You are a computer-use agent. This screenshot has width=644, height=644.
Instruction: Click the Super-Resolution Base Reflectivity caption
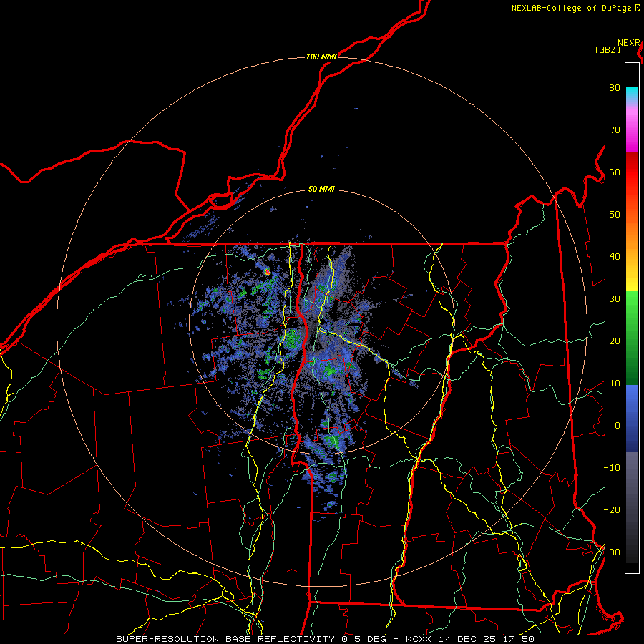(325, 639)
